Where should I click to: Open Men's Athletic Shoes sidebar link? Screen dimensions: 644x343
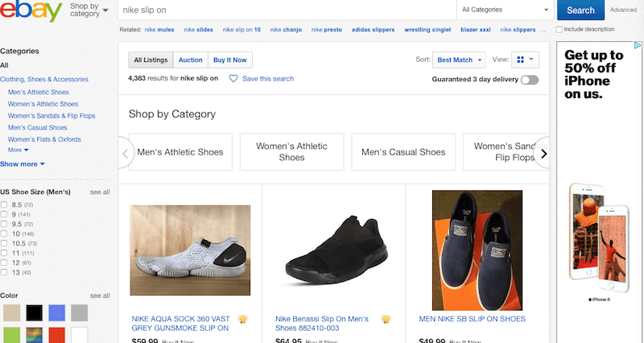[38, 92]
